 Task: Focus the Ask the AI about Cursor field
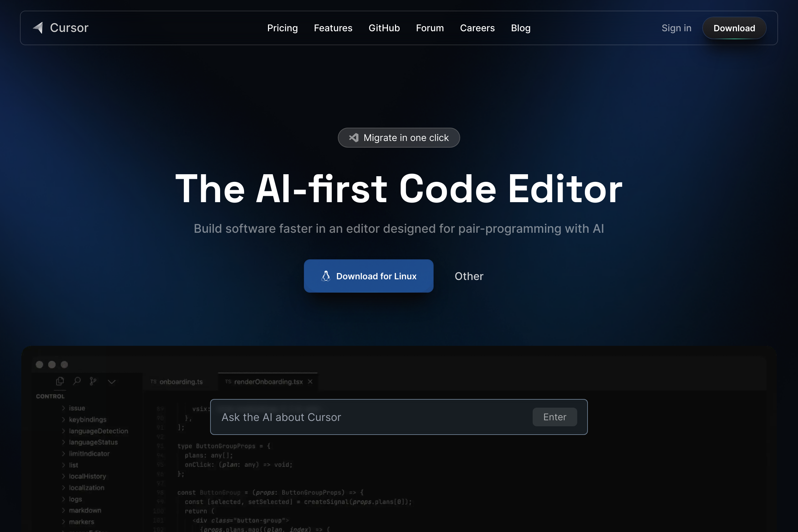[x=373, y=417]
